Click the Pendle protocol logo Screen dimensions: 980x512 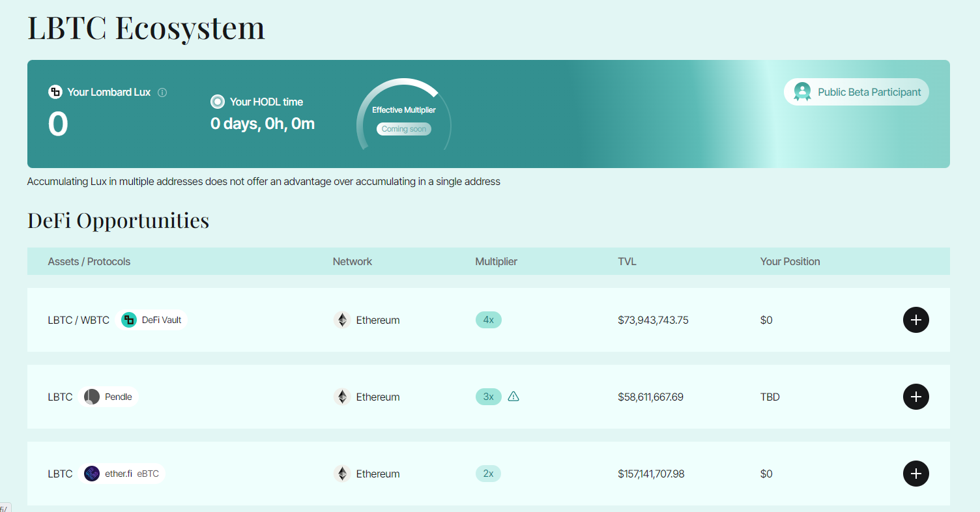pos(92,397)
